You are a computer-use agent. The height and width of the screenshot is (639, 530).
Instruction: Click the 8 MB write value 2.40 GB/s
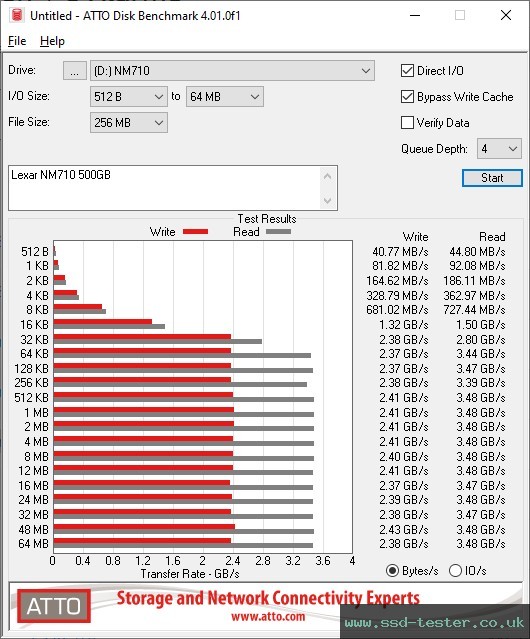404,457
